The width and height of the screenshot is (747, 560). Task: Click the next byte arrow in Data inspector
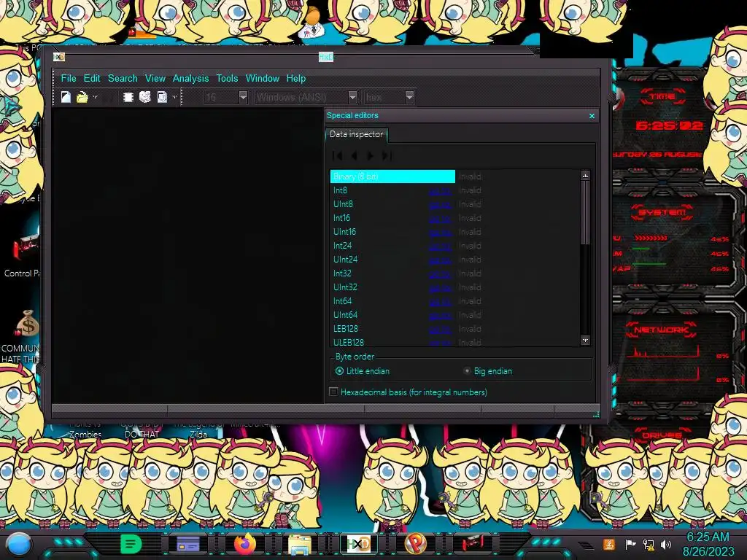tap(370, 156)
